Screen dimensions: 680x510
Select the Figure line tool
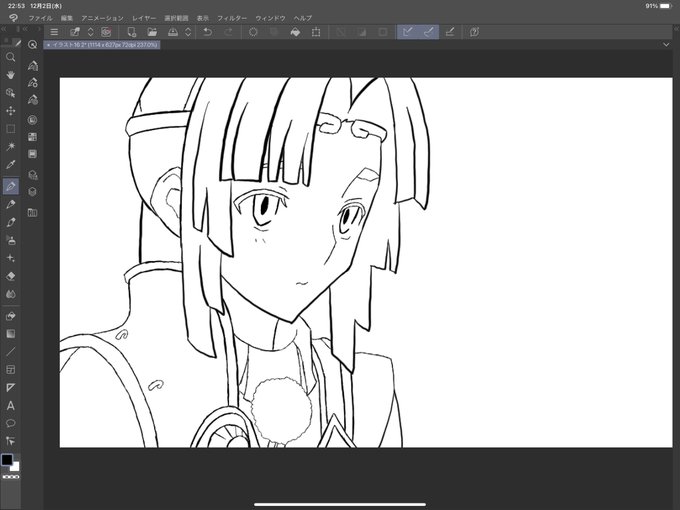tap(11, 352)
